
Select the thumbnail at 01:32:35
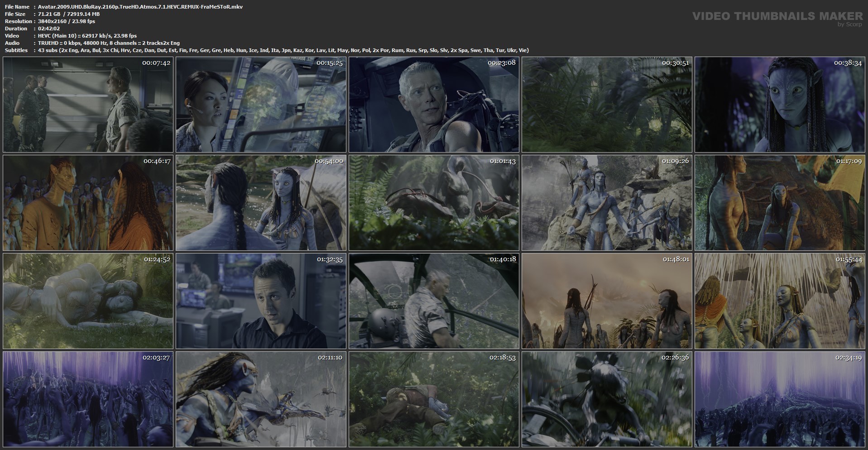[x=261, y=301]
